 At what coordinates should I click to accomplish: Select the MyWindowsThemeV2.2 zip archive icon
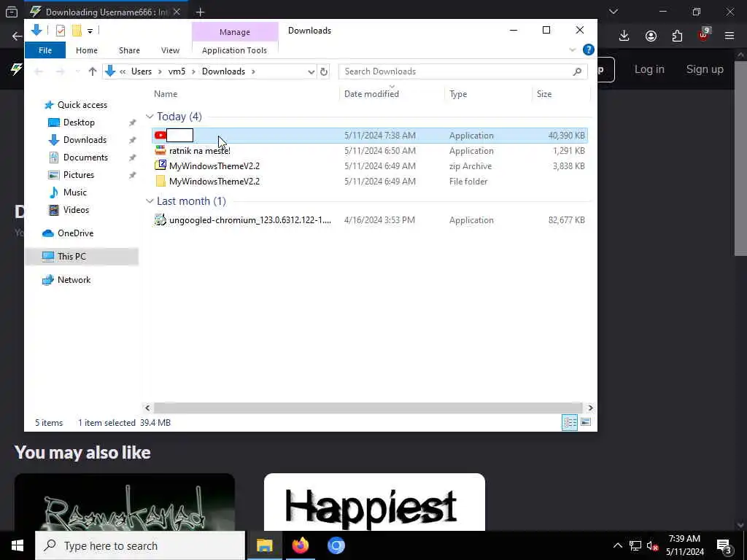tap(160, 166)
